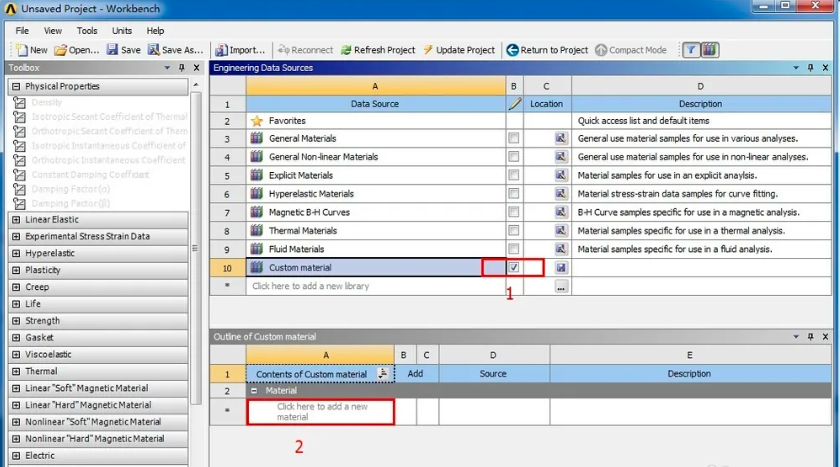The height and width of the screenshot is (467, 840).
Task: Open the Tools menu
Action: pyautogui.click(x=87, y=31)
